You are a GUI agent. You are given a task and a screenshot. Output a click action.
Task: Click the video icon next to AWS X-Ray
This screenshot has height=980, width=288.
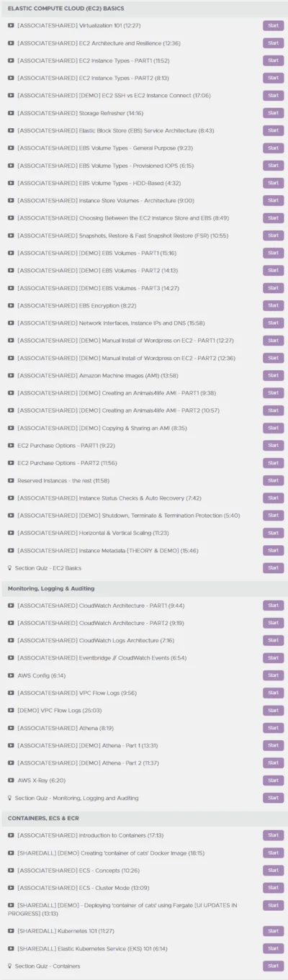point(11,781)
